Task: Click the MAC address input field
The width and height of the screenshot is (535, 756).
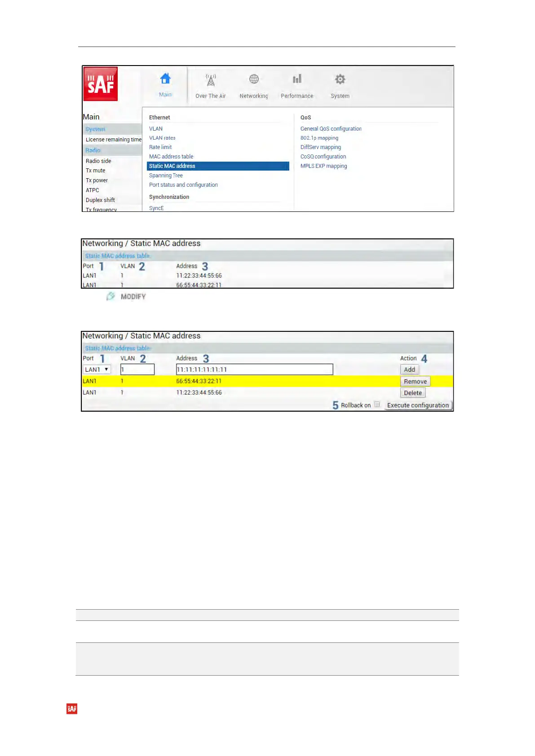Action: point(255,369)
